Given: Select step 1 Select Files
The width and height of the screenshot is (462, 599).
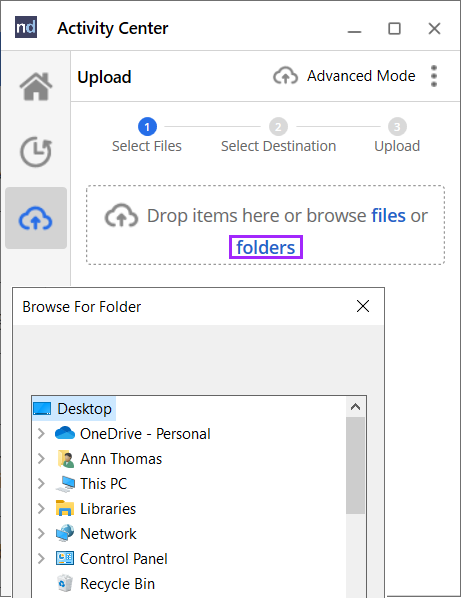Looking at the screenshot, I should click(147, 136).
